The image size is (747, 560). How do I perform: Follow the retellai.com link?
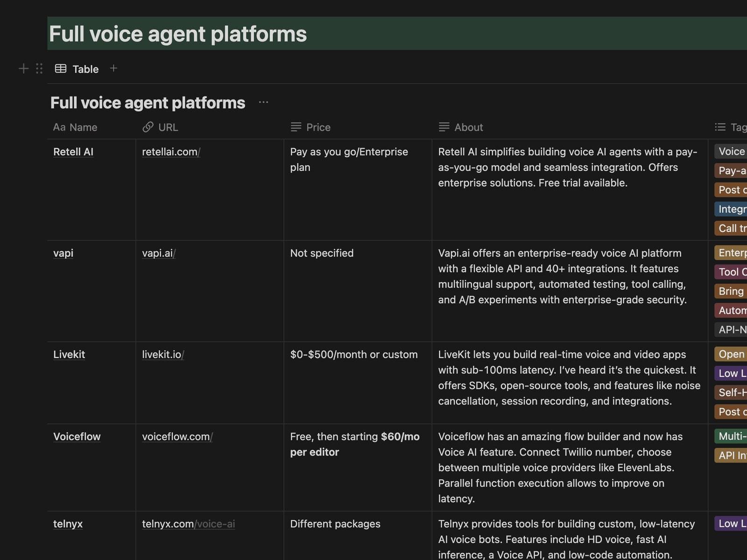(171, 152)
